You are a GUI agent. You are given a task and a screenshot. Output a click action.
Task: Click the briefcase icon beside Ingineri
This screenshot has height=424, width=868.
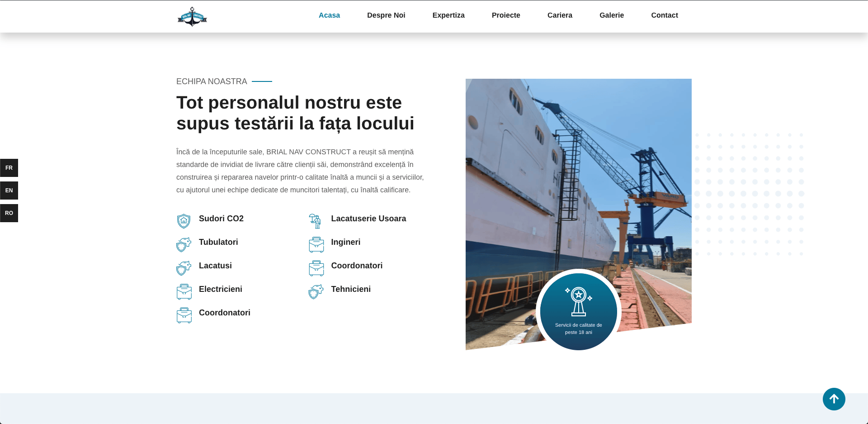(316, 245)
